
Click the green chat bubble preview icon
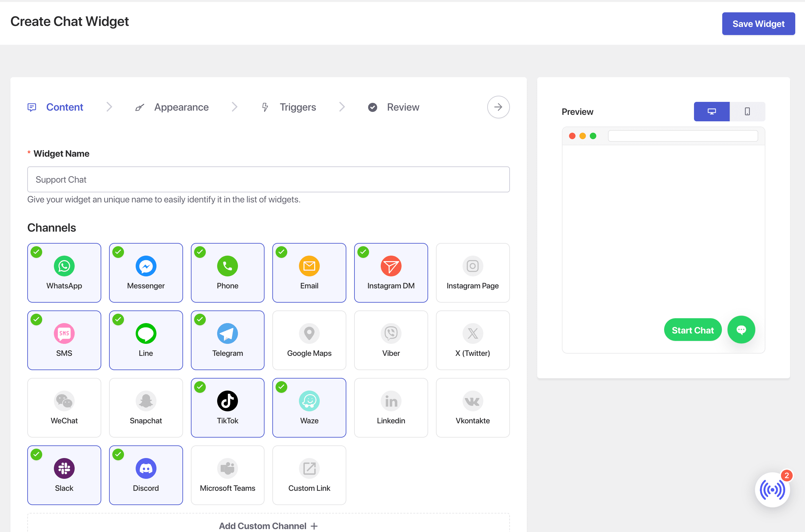pos(741,330)
